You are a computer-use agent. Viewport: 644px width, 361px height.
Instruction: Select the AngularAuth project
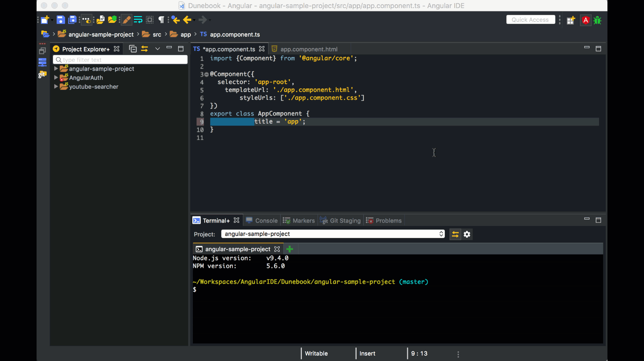86,78
